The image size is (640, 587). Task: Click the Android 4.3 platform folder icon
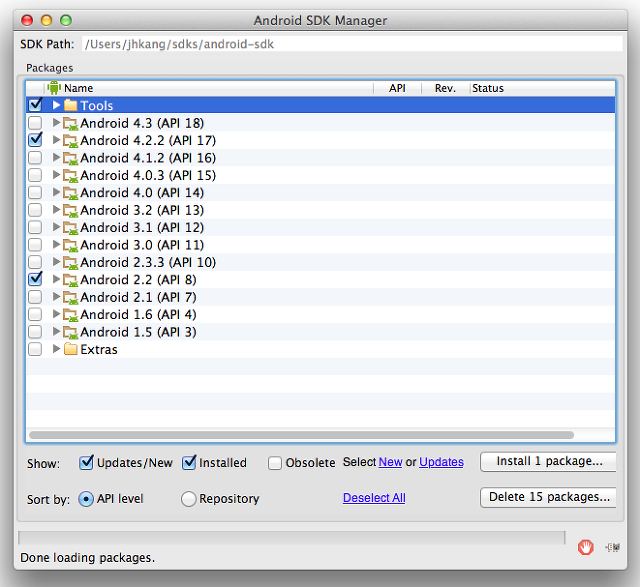click(x=71, y=123)
